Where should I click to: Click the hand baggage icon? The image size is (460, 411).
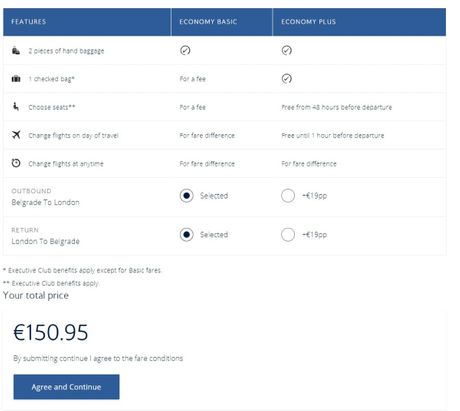(x=16, y=51)
